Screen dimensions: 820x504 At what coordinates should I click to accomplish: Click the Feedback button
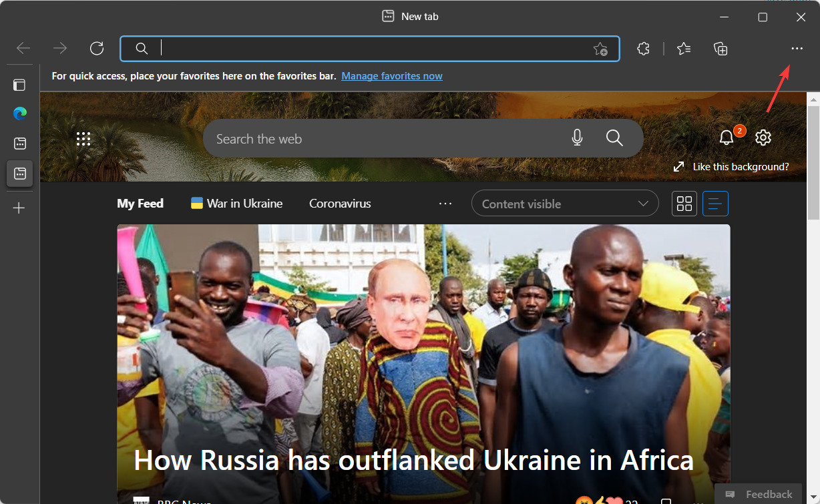(x=758, y=494)
